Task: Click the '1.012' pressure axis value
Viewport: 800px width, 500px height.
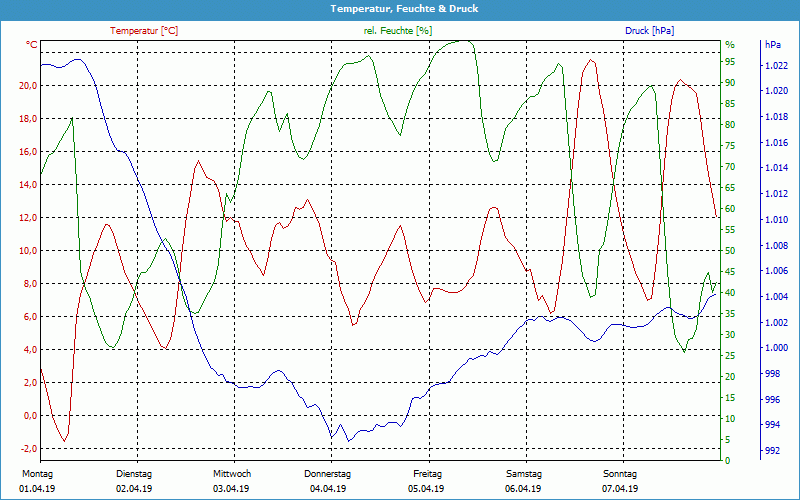Action: pyautogui.click(x=777, y=194)
